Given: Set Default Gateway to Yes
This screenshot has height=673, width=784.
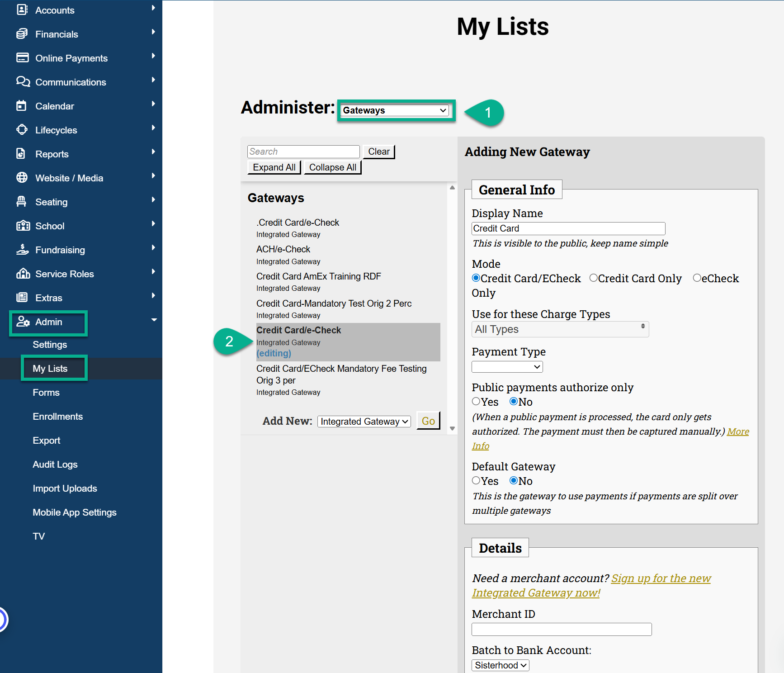Looking at the screenshot, I should [476, 481].
